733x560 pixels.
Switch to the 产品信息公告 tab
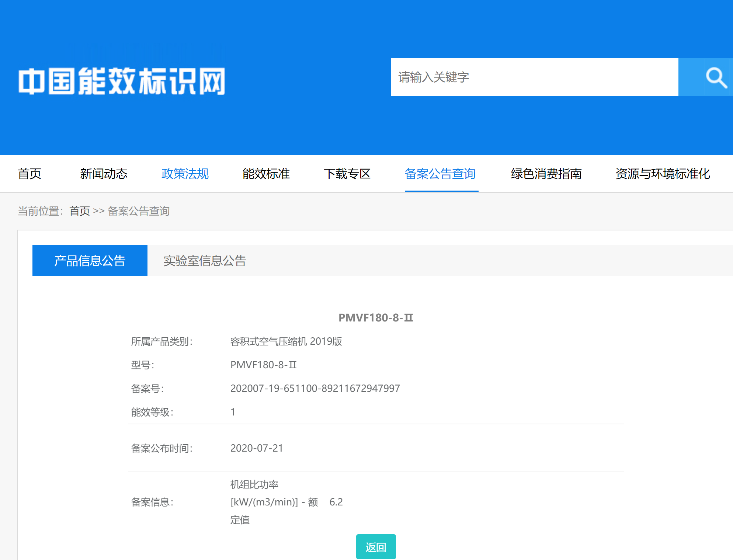tap(90, 261)
